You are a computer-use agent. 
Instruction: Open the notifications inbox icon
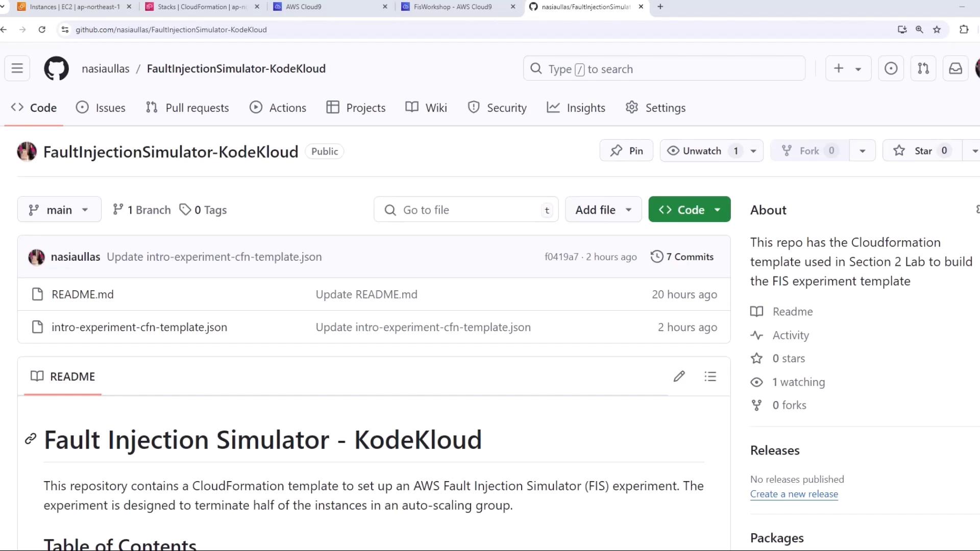(x=955, y=68)
